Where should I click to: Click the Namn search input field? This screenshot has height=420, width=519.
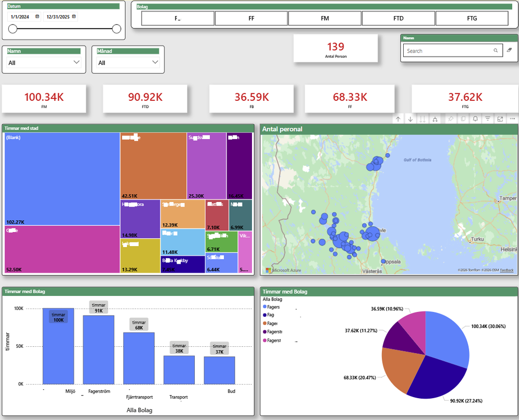pyautogui.click(x=453, y=50)
